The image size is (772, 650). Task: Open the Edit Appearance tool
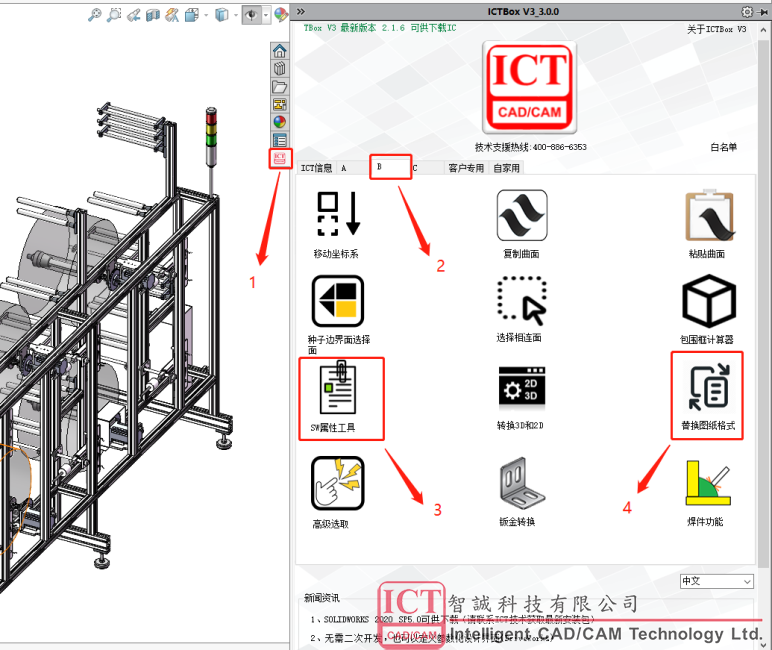(281, 15)
